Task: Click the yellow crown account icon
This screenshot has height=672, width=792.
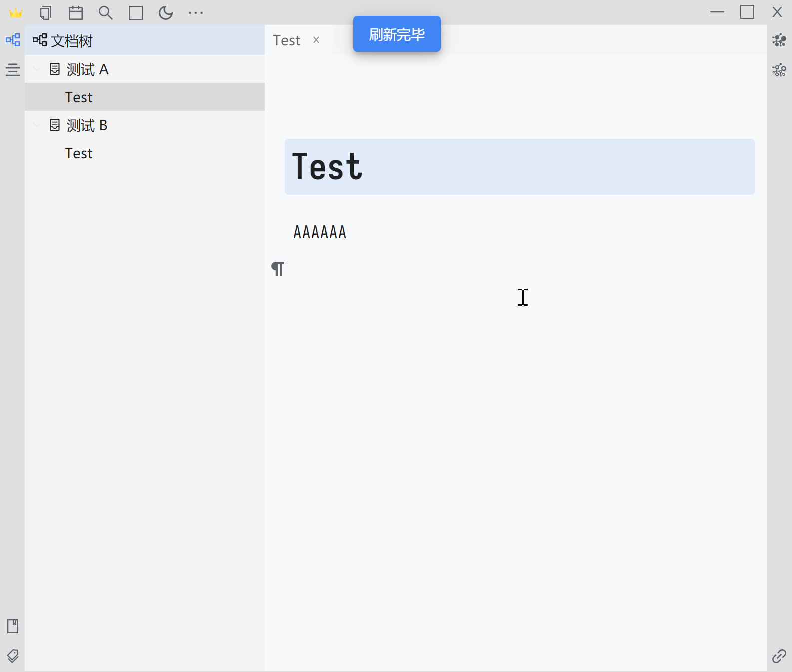Action: pyautogui.click(x=16, y=13)
